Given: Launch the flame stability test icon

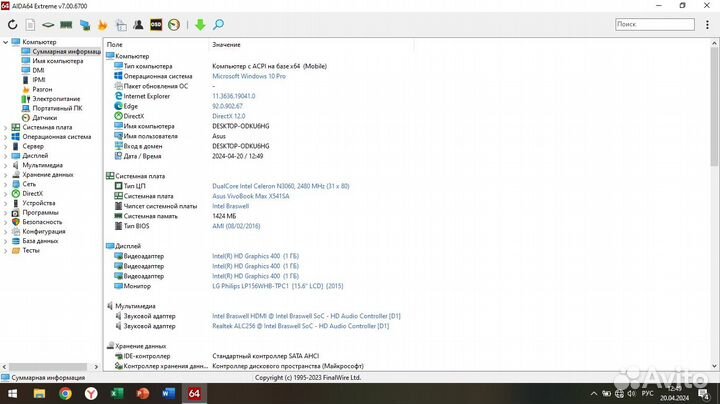Looking at the screenshot, I should point(102,25).
